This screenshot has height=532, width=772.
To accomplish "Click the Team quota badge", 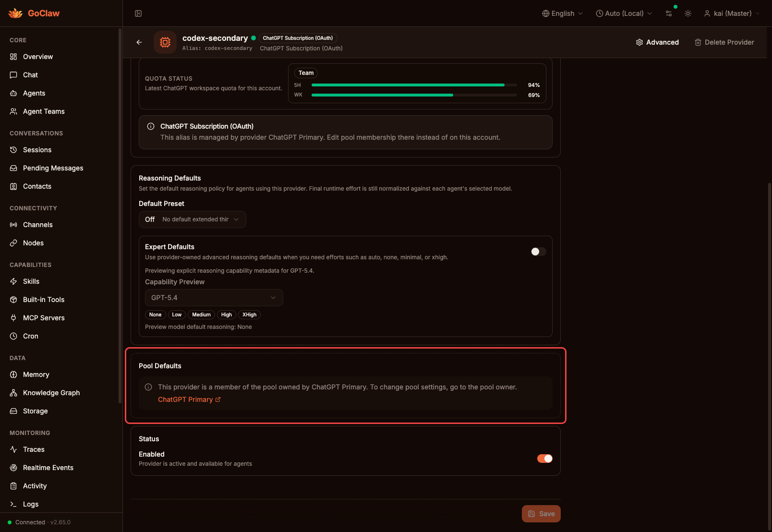I will (306, 73).
